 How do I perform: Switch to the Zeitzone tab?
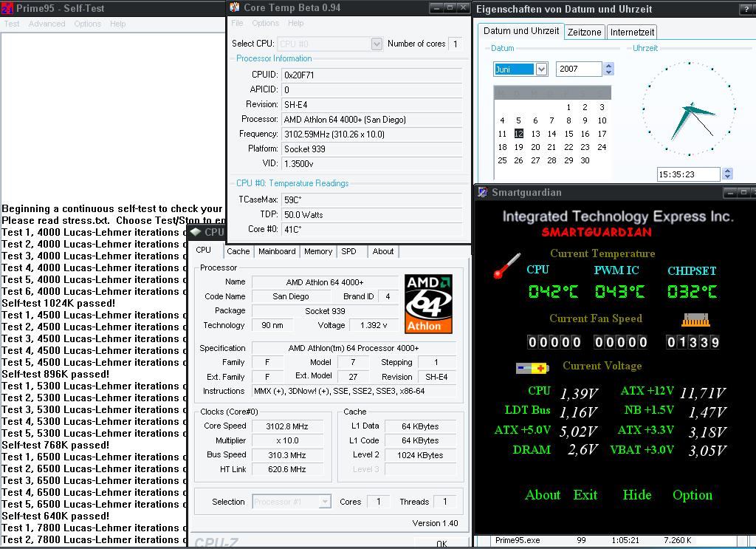(585, 33)
